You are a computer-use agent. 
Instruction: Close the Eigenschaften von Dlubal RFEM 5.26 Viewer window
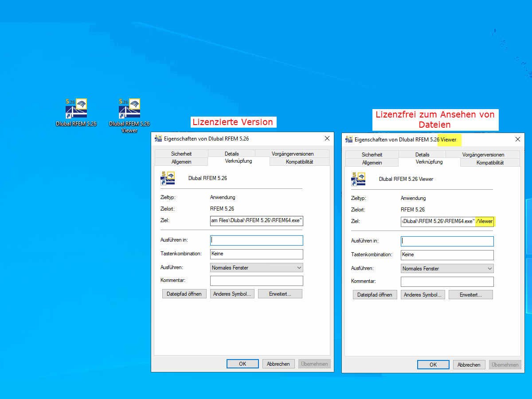point(518,139)
